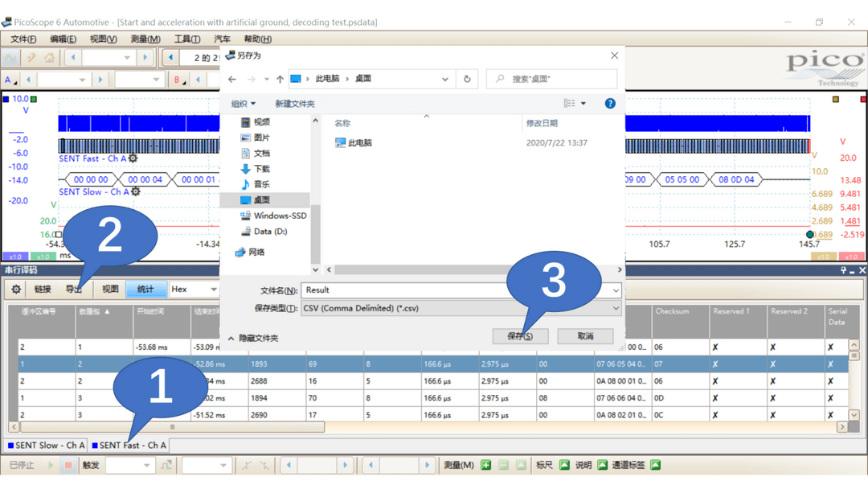
Task: Open Channel B options
Action: 178,80
